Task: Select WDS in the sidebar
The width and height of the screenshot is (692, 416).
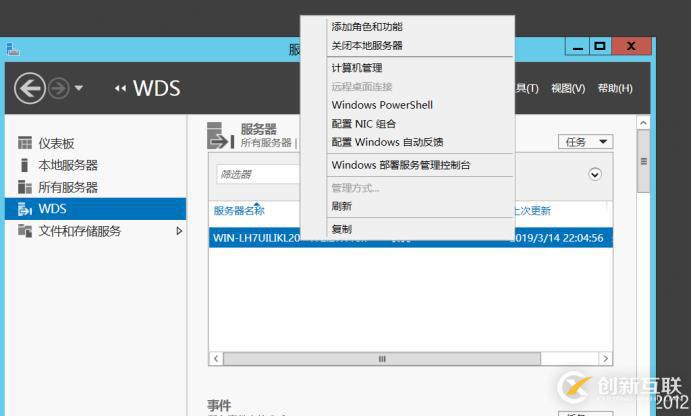Action: click(95, 209)
